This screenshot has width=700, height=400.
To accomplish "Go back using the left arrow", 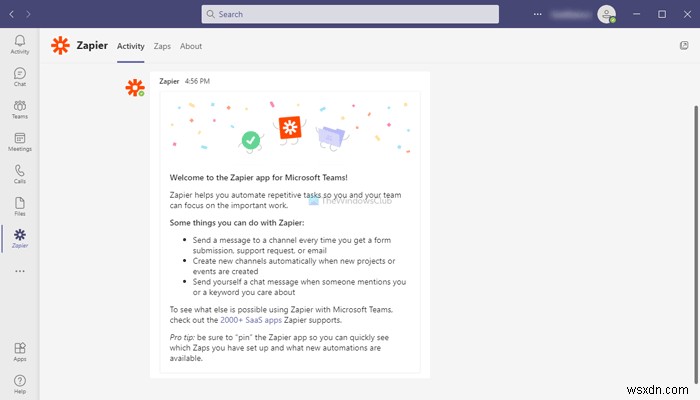I will click(x=12, y=14).
